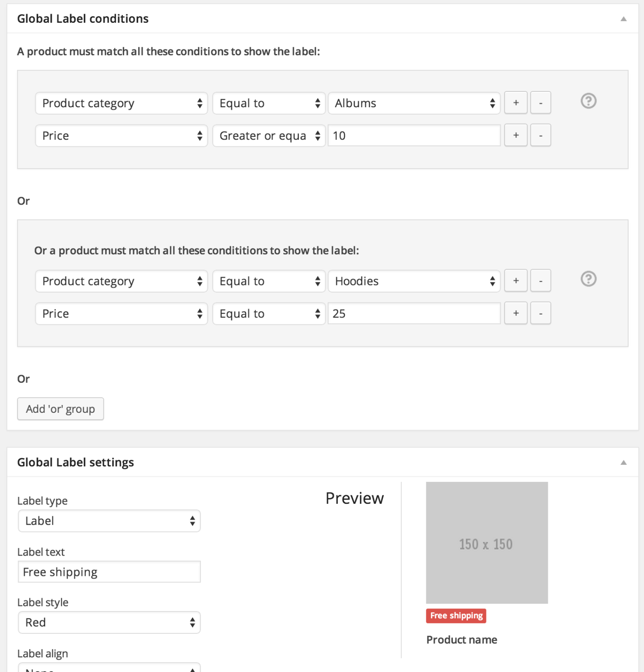Open the Albums product category dropdown
Image resolution: width=644 pixels, height=672 pixels.
(x=413, y=103)
